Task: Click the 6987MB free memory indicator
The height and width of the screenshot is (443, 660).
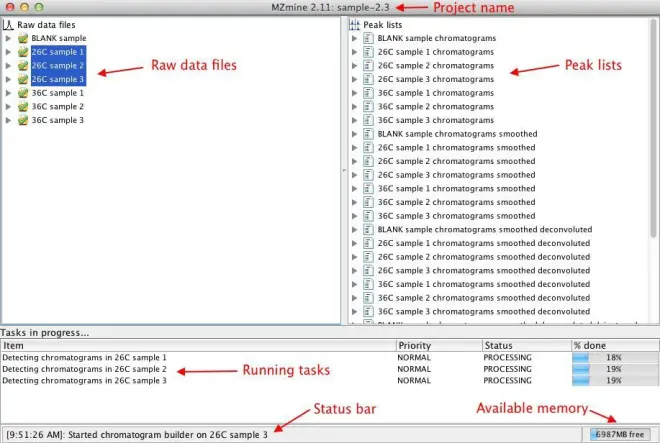Action: (620, 434)
